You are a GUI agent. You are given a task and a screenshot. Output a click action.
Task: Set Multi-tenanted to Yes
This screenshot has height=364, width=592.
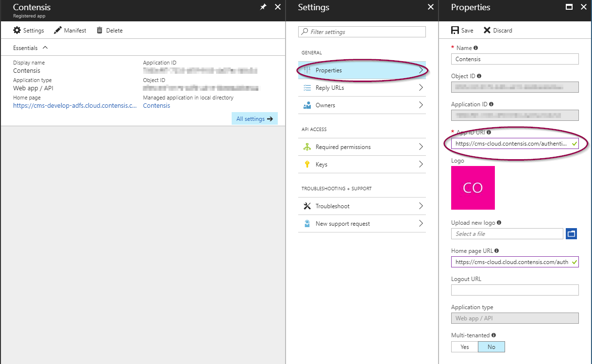[465, 347]
